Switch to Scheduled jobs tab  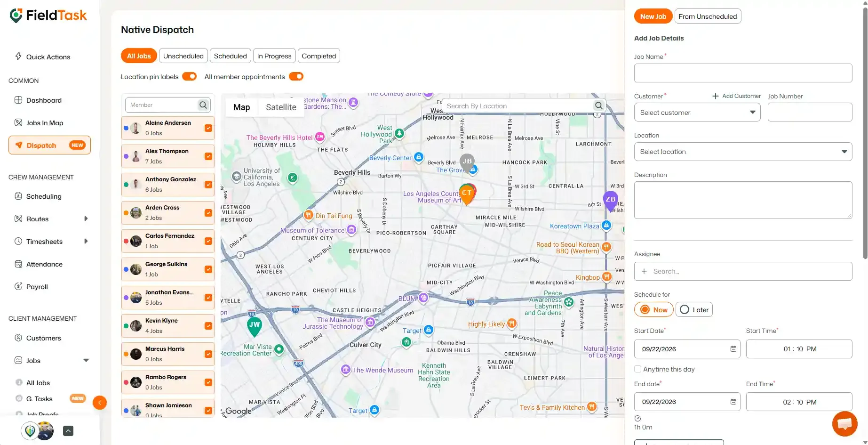click(x=230, y=56)
